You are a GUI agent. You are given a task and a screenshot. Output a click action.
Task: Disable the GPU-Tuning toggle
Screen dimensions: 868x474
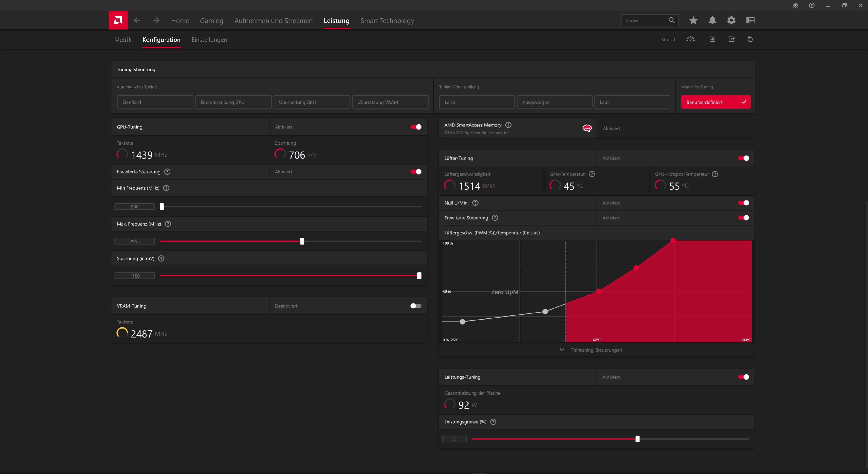416,127
